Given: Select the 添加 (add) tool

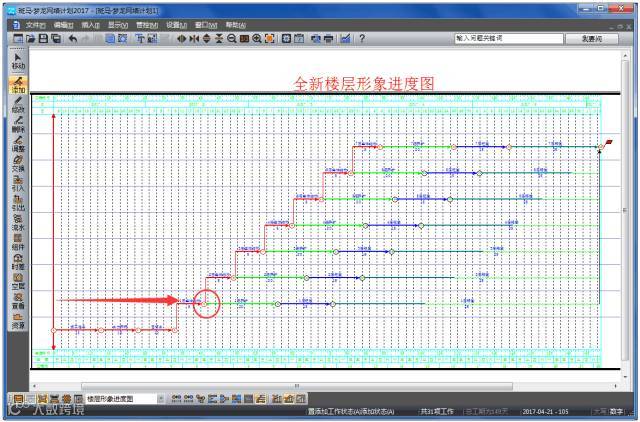Looking at the screenshot, I should click(18, 85).
